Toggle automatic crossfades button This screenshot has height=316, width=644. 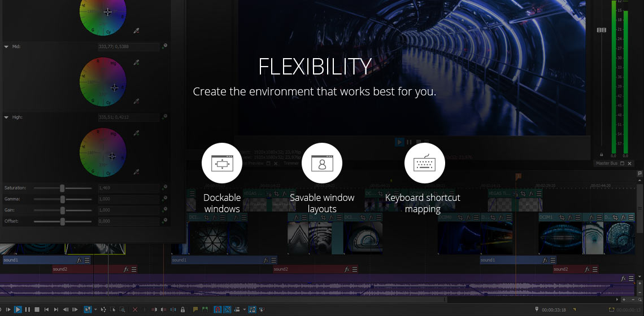227,309
